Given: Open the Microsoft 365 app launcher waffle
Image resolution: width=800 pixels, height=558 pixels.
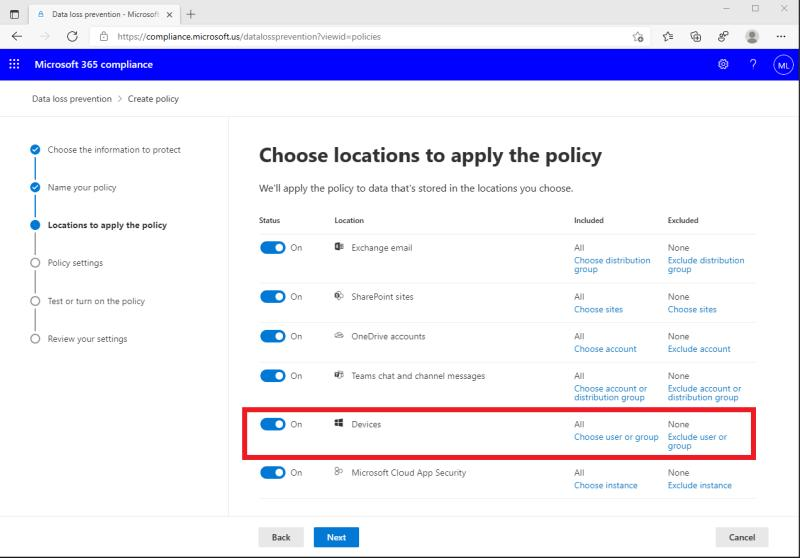Looking at the screenshot, I should pyautogui.click(x=14, y=64).
